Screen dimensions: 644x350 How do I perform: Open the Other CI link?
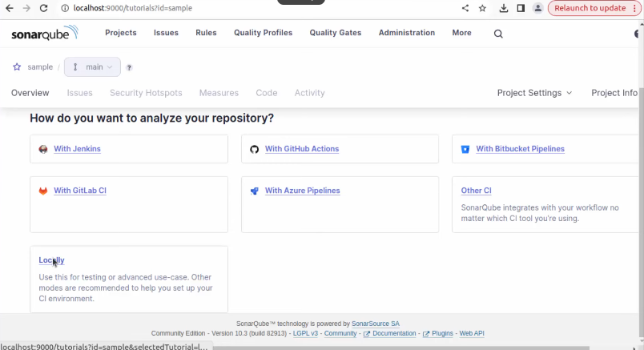[476, 191]
